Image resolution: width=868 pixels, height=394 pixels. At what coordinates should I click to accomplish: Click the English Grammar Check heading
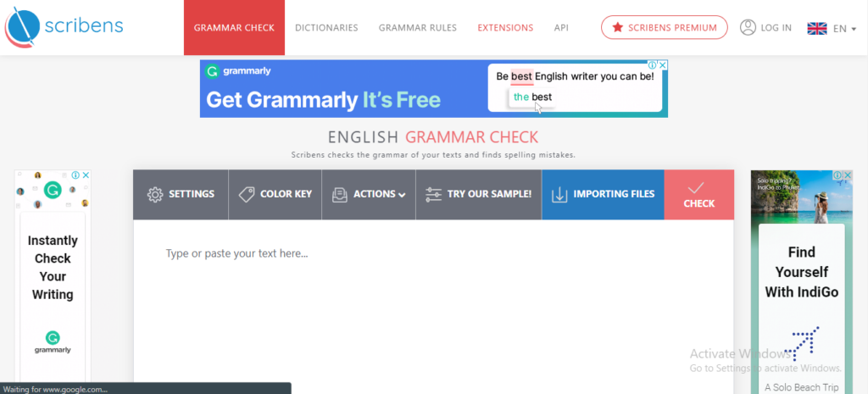(433, 136)
